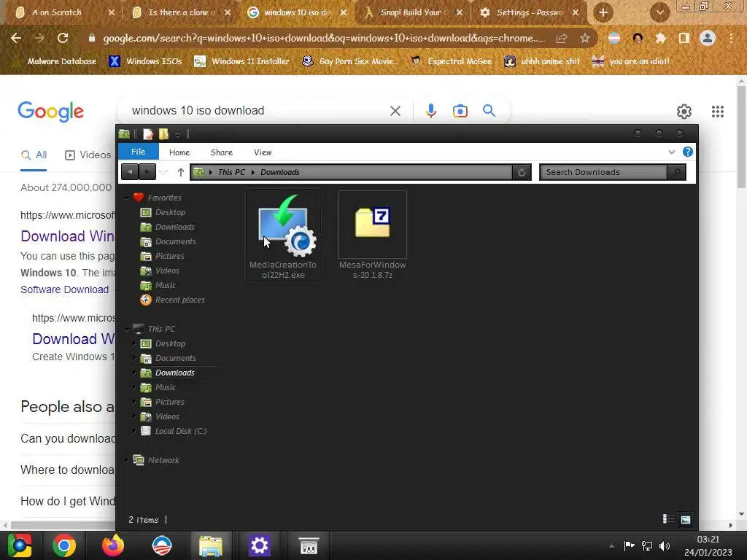Image resolution: width=747 pixels, height=560 pixels.
Task: Reload the Google search page
Action: [63, 38]
